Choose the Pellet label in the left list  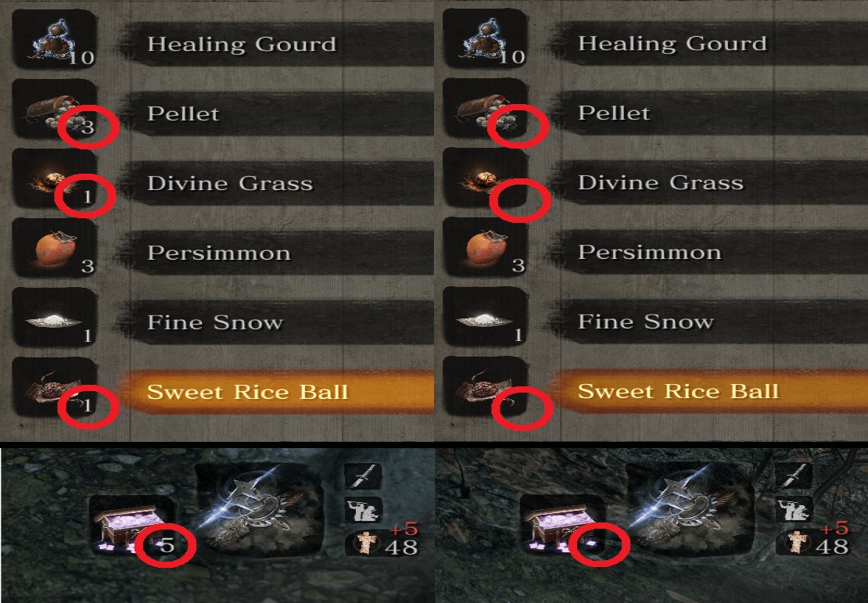[183, 113]
